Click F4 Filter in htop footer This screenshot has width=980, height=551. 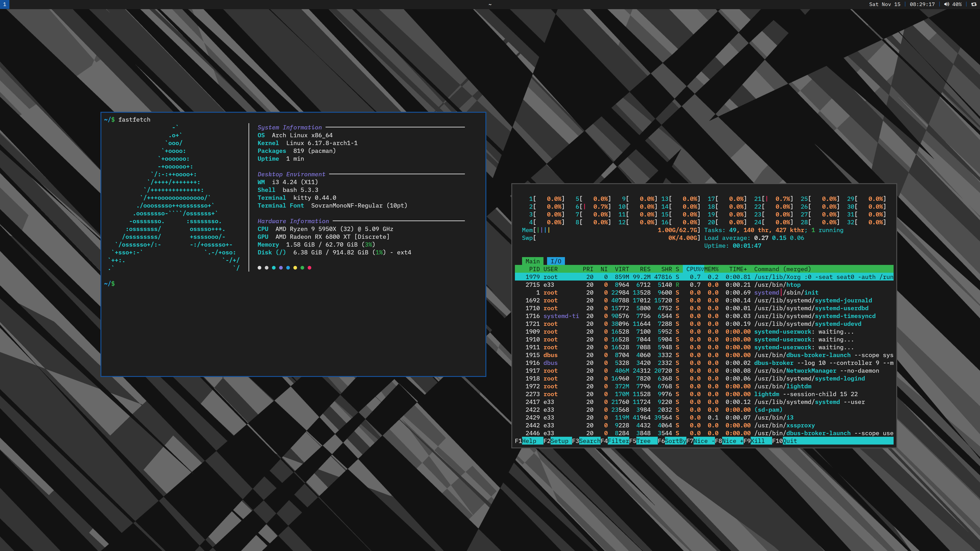coord(618,441)
